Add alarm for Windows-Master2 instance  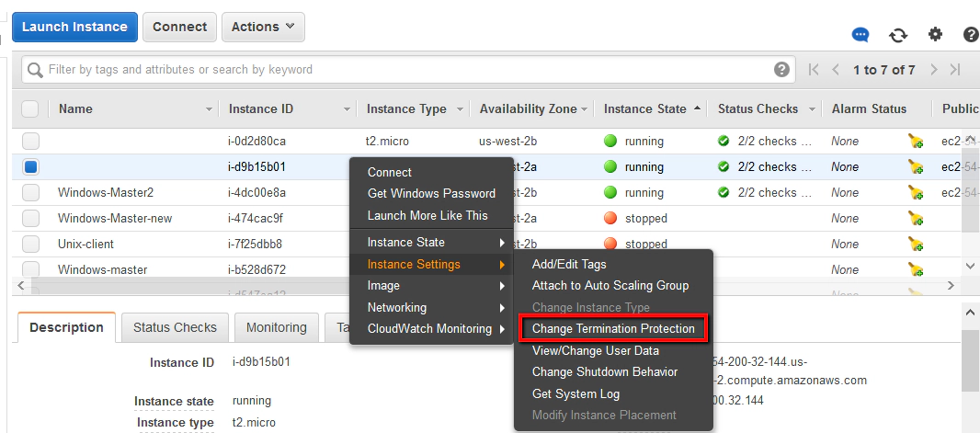pos(916,192)
